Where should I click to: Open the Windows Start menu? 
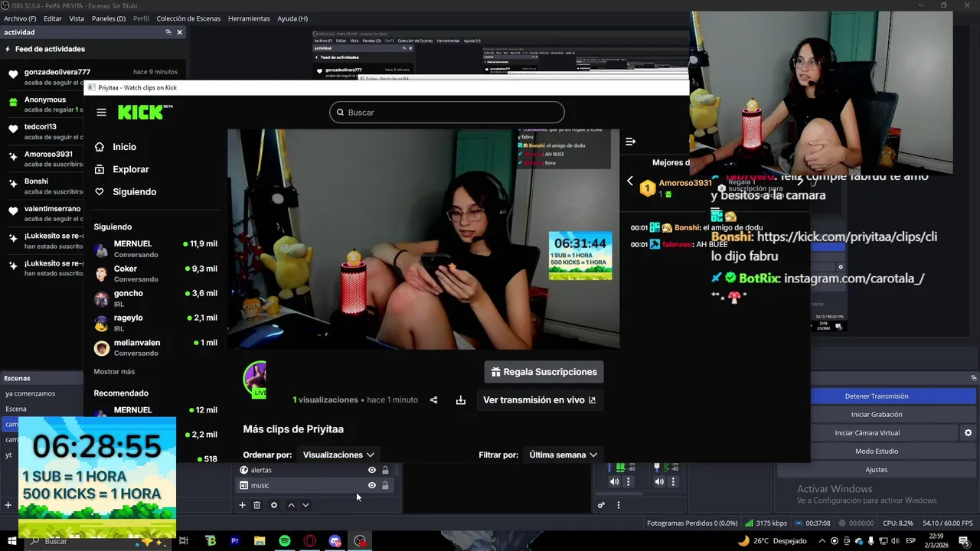[x=12, y=541]
